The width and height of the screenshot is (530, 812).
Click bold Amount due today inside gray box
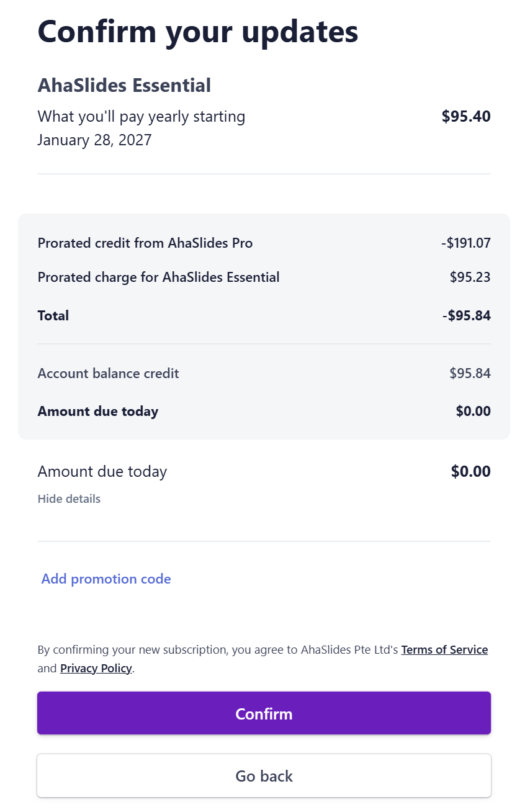(x=98, y=412)
